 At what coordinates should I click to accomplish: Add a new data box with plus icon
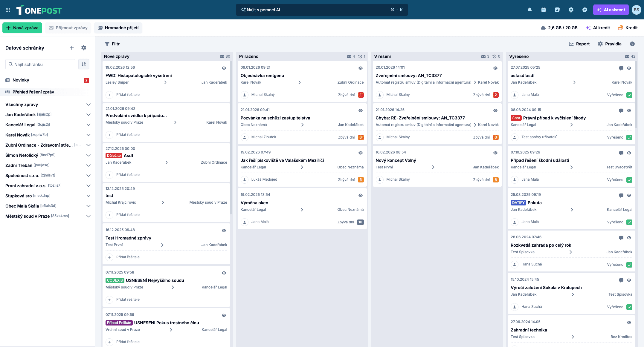coord(72,48)
